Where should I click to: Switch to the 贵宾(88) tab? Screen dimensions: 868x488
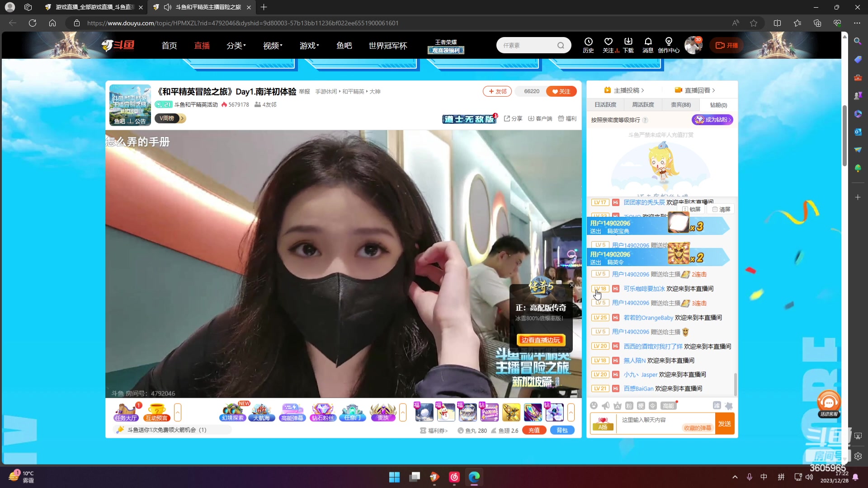680,104
